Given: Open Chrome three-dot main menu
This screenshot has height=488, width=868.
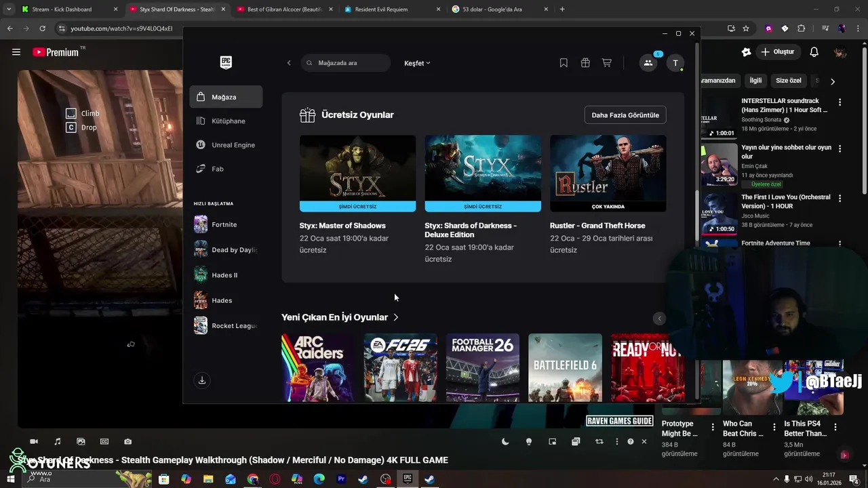Looking at the screenshot, I should click(x=857, y=28).
